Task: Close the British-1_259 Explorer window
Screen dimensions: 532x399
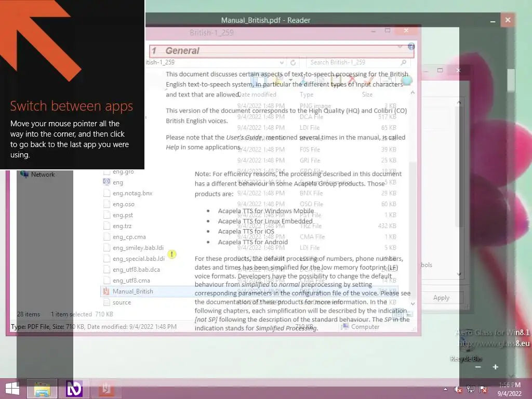Action: pos(406,31)
